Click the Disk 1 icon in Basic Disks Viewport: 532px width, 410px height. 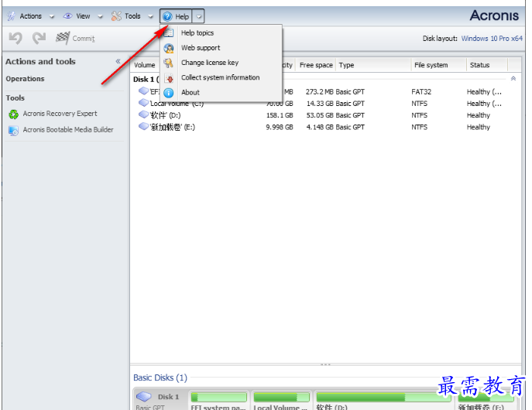click(x=143, y=396)
